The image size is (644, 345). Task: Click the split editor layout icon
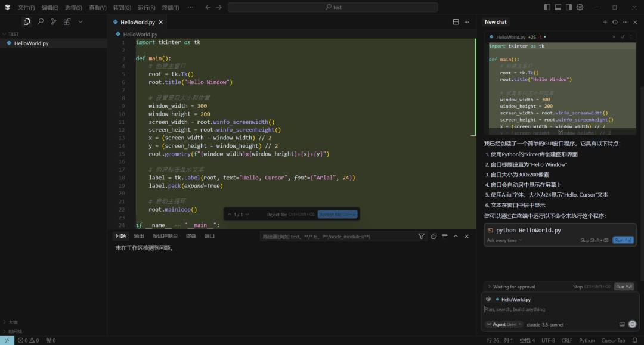pos(456,22)
